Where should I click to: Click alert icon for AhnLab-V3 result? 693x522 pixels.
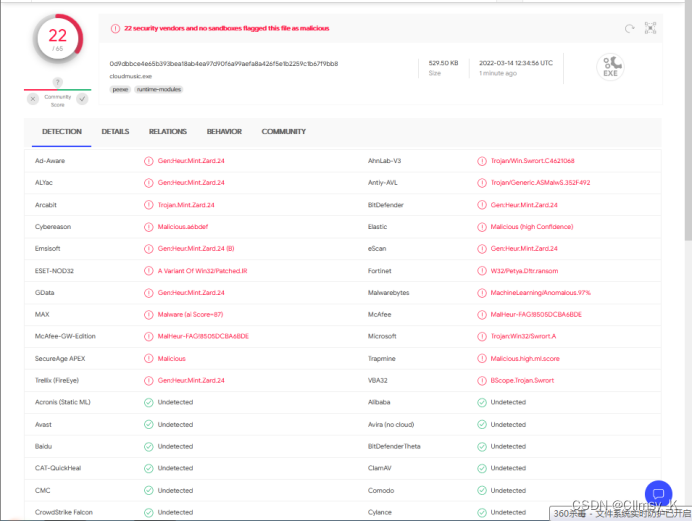tap(482, 161)
